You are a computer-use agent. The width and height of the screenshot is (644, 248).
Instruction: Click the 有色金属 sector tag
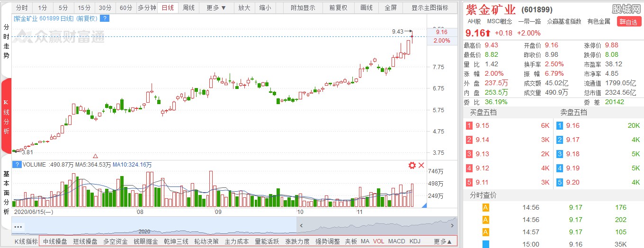(x=599, y=21)
